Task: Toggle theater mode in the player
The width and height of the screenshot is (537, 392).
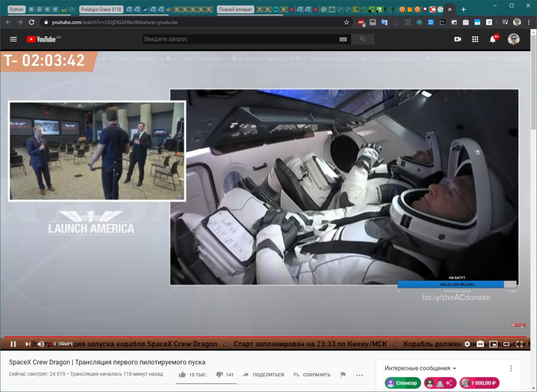Action: pyautogui.click(x=506, y=344)
